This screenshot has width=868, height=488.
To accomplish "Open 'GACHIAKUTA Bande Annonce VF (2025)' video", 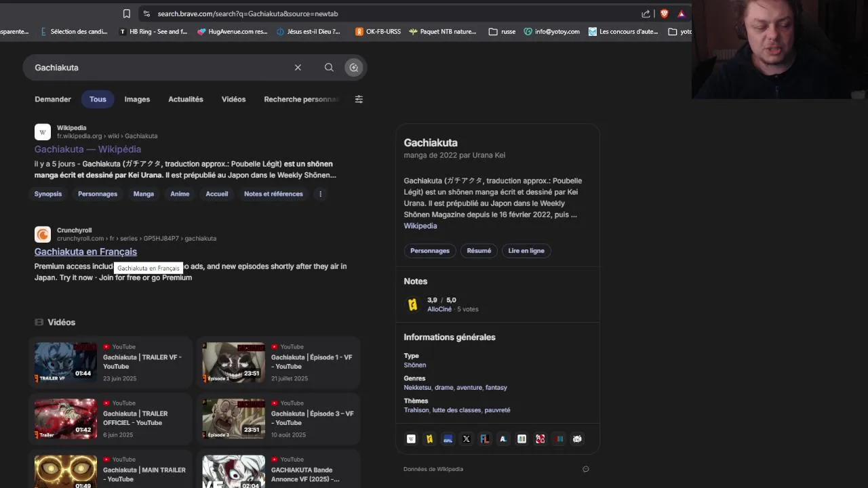I will coord(305,474).
